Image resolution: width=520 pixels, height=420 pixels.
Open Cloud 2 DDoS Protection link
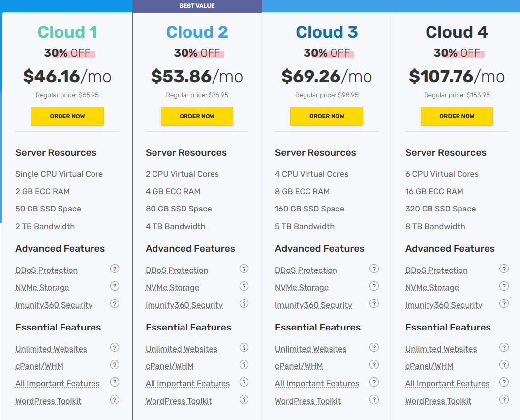pos(177,270)
